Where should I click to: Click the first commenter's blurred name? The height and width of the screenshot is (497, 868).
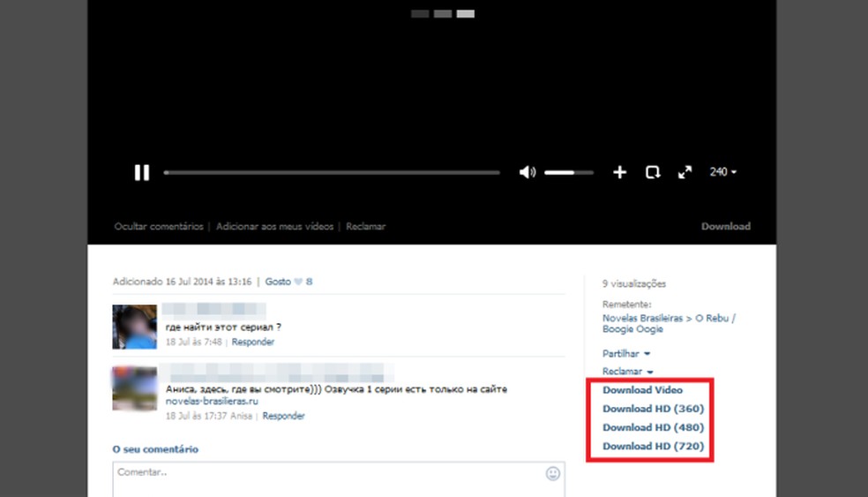[x=213, y=309]
